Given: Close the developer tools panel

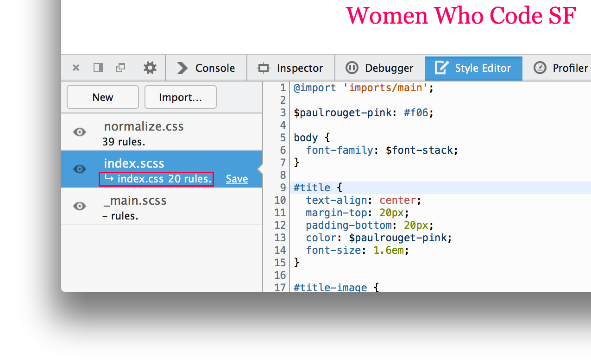Looking at the screenshot, I should pyautogui.click(x=76, y=68).
